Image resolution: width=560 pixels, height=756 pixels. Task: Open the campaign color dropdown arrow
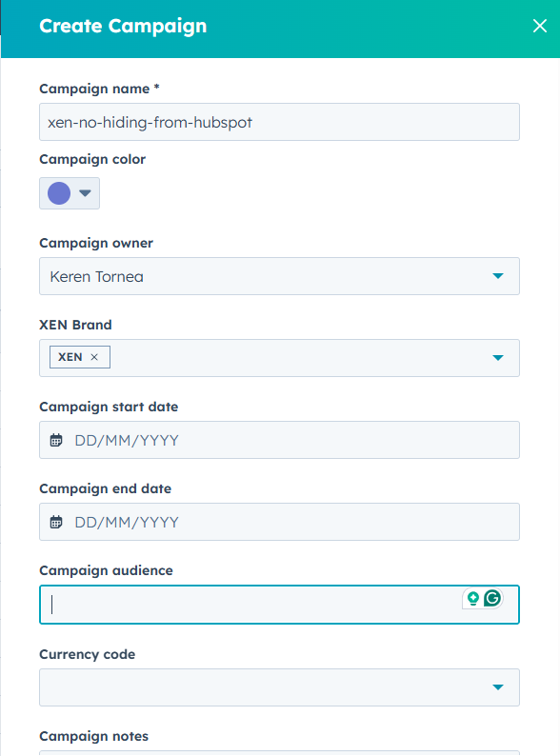(86, 193)
